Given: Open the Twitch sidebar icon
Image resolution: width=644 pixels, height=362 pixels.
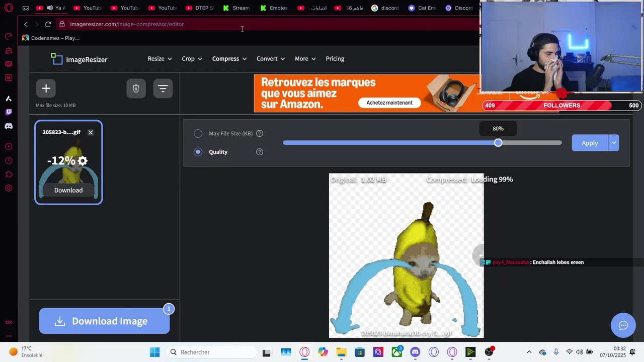Looking at the screenshot, I should tap(9, 112).
